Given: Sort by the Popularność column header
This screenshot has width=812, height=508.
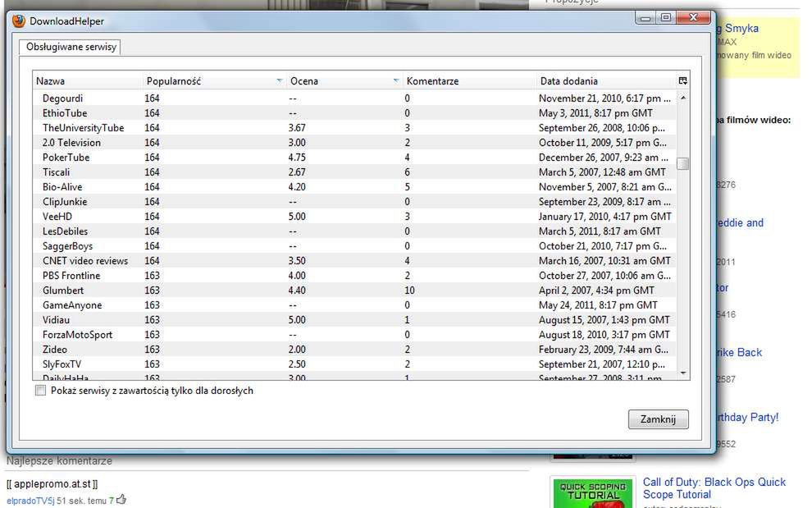Looking at the screenshot, I should pos(214,81).
